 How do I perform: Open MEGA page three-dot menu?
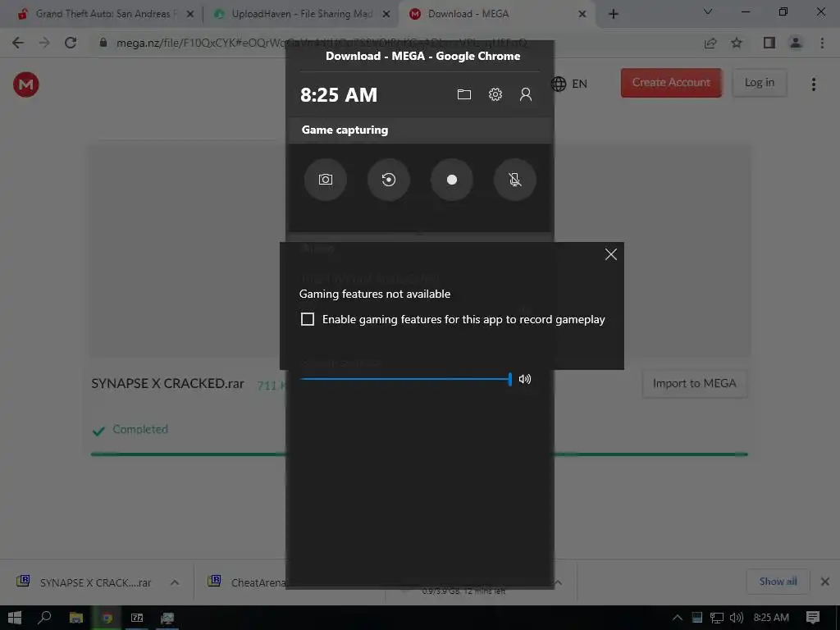coord(814,84)
